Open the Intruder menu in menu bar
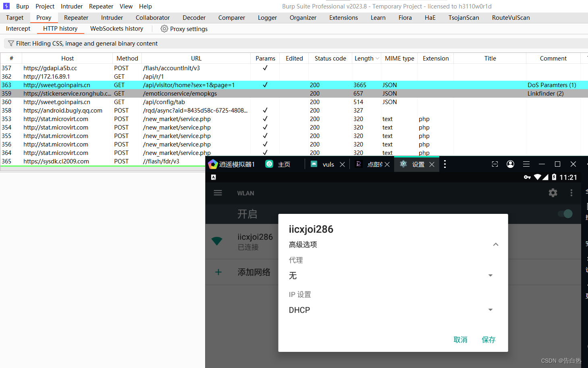The image size is (588, 368). tap(72, 6)
